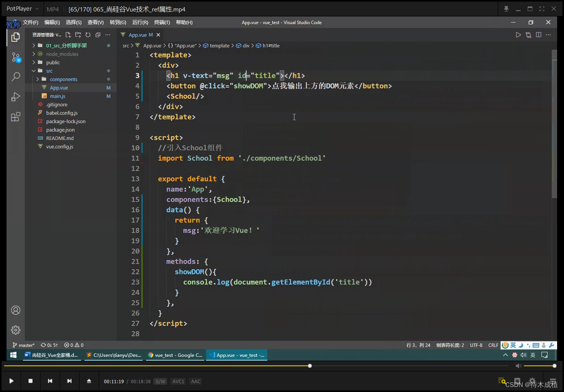
Task: Open editor more actions ellipsis
Action: coord(548,35)
